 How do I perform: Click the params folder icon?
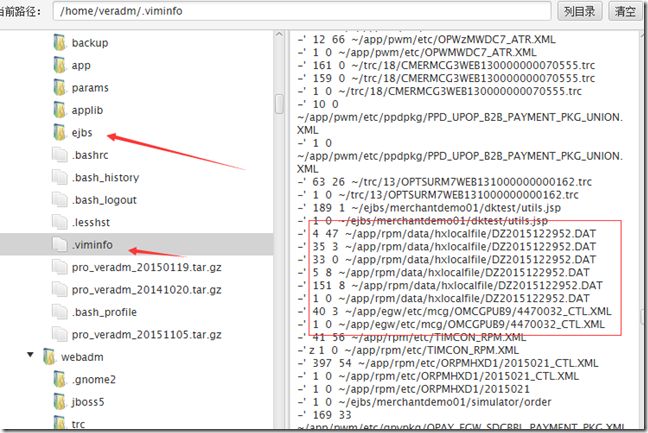tap(60, 88)
